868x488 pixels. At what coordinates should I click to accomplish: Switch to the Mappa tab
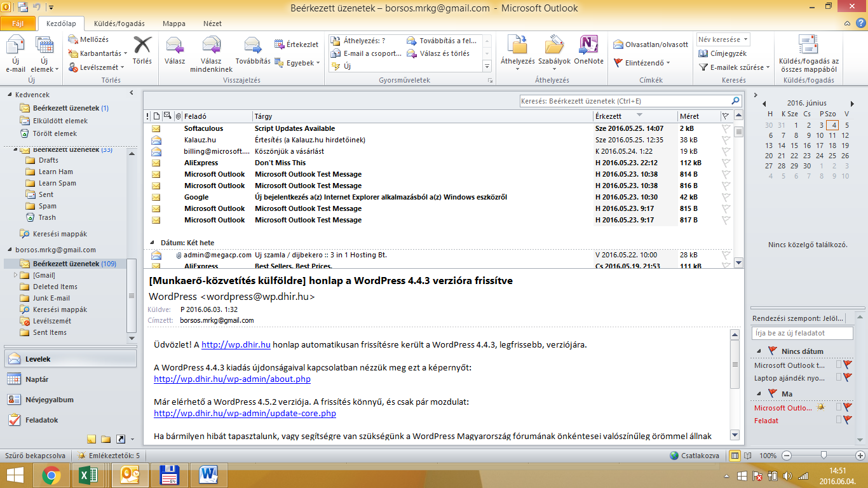pyautogui.click(x=174, y=24)
